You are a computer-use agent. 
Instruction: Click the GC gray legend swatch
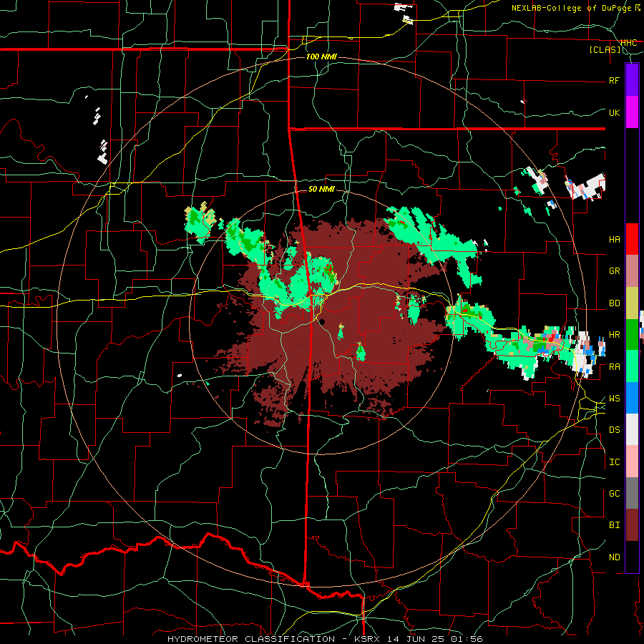(x=632, y=493)
